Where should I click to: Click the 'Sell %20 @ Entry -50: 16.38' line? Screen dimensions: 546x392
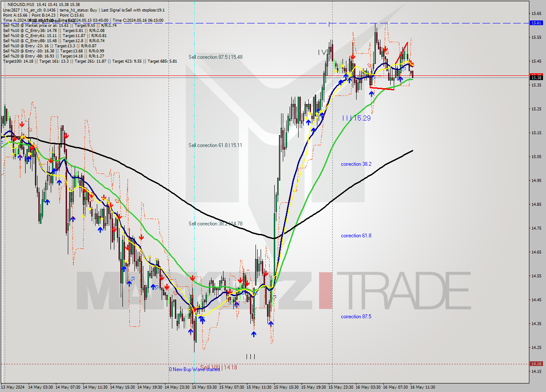(x=54, y=51)
